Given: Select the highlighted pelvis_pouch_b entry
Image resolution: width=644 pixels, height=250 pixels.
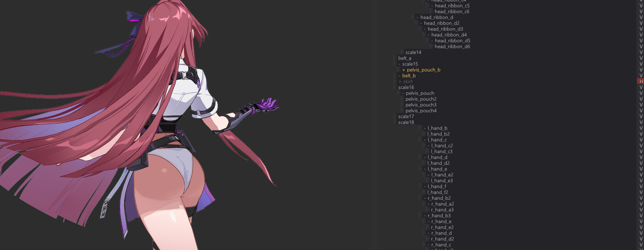Looking at the screenshot, I should 423,70.
